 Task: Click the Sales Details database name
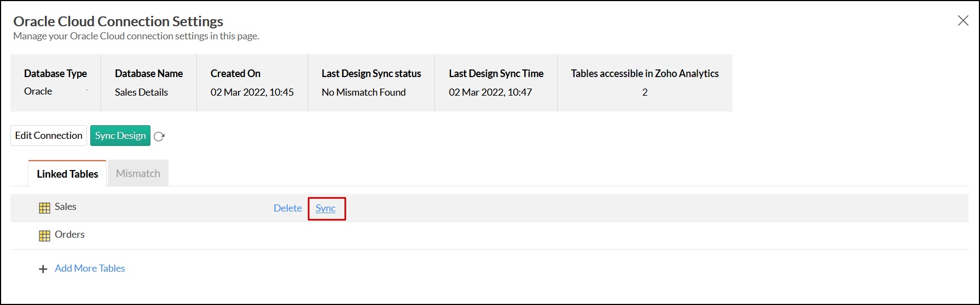point(141,92)
